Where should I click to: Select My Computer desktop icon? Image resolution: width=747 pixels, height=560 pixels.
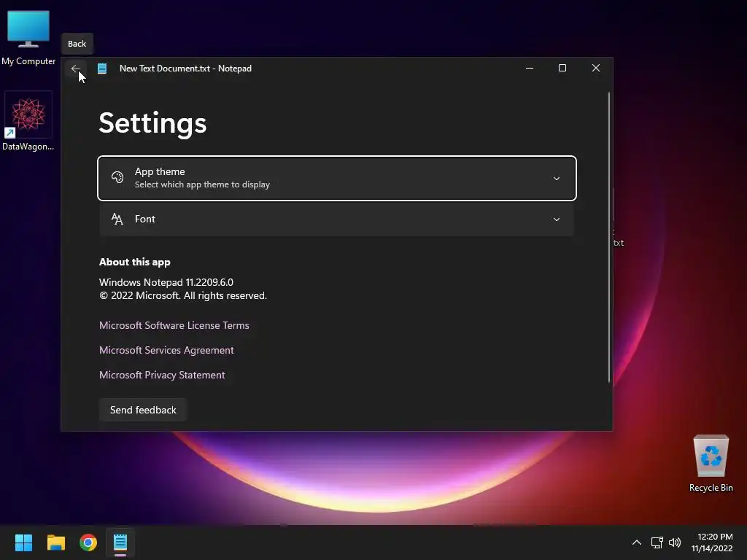28,38
